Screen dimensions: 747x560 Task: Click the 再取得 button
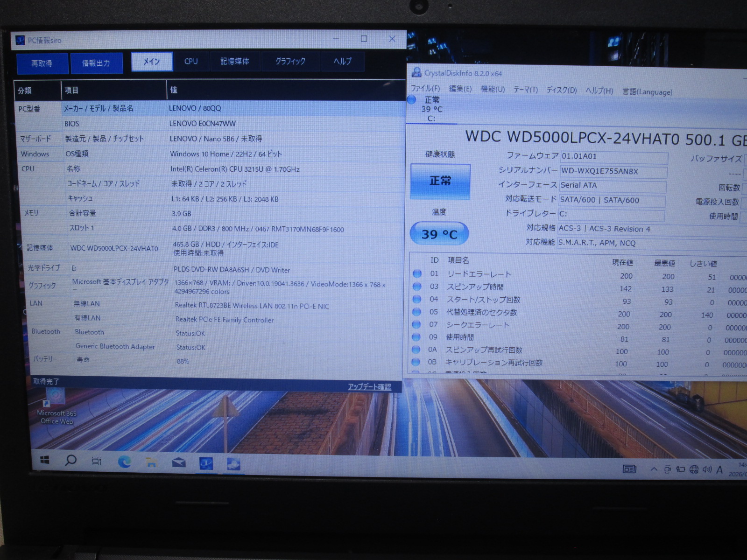coord(42,63)
